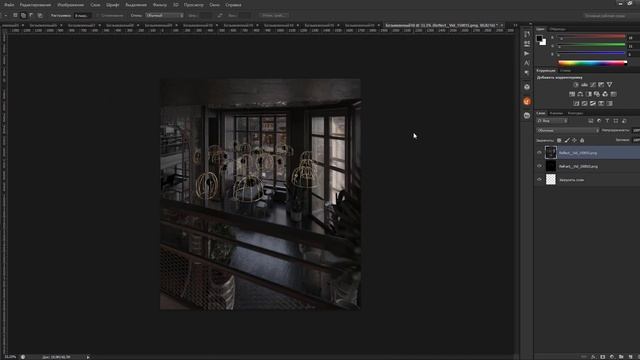This screenshot has height=360, width=640.
Task: Hide the Refract_Vol layer eye icon
Action: pyautogui.click(x=539, y=166)
